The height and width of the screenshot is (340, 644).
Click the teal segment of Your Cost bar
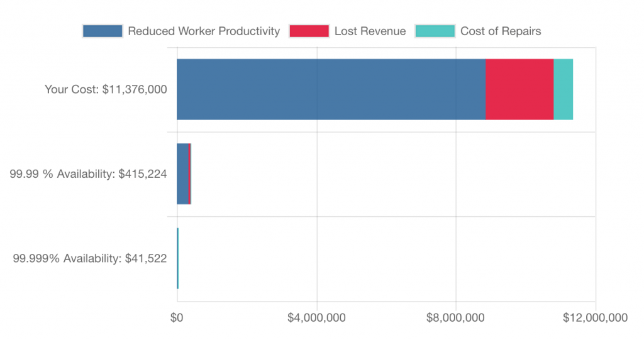(x=563, y=89)
